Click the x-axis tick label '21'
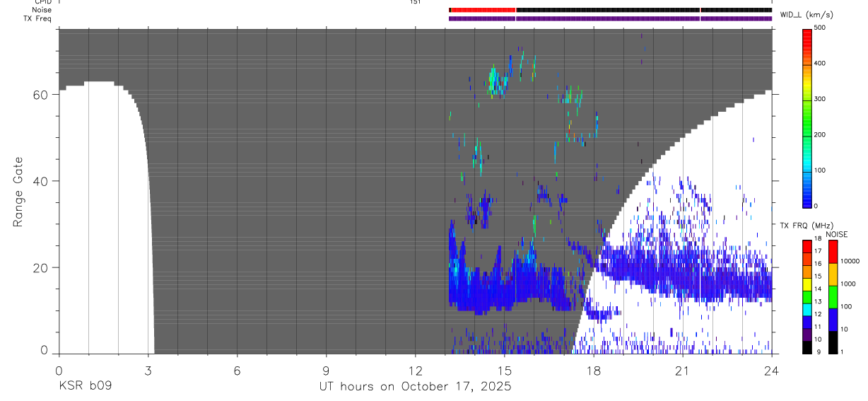 [682, 370]
